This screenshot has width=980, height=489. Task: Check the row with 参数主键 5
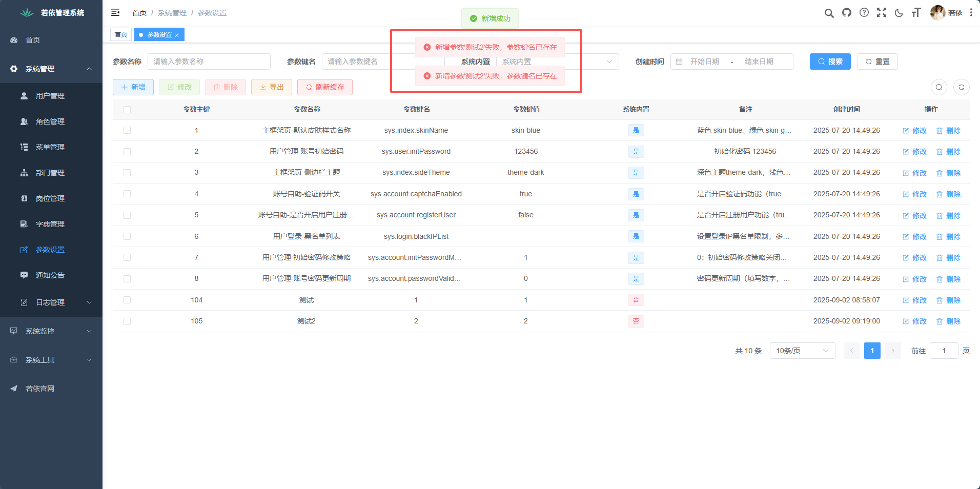(127, 215)
